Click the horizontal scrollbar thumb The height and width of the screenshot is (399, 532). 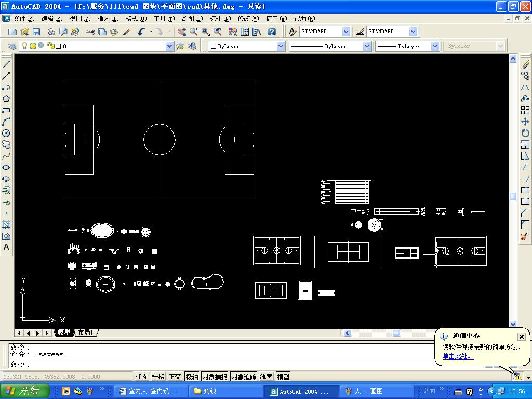point(396,333)
